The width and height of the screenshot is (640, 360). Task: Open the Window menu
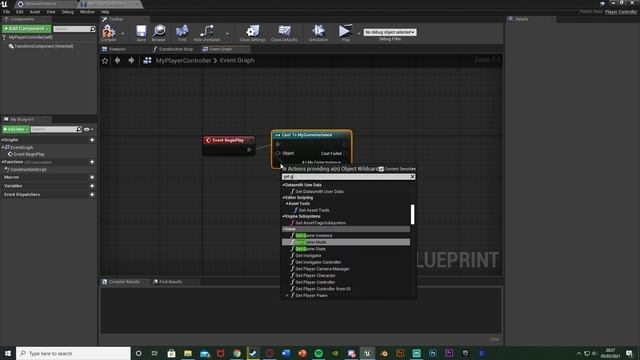click(x=87, y=12)
